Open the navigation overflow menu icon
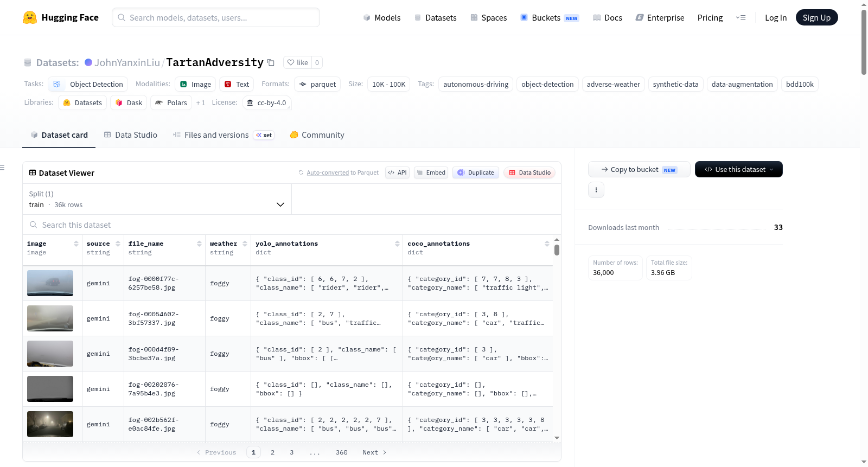 (741, 17)
